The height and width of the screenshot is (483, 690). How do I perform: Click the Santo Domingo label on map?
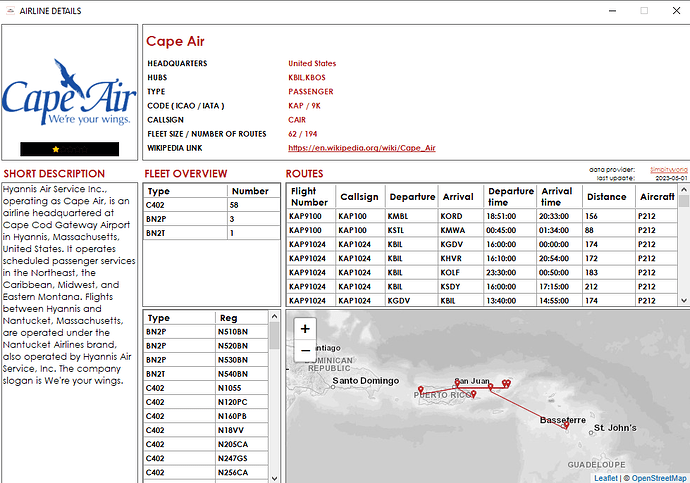[x=365, y=381]
